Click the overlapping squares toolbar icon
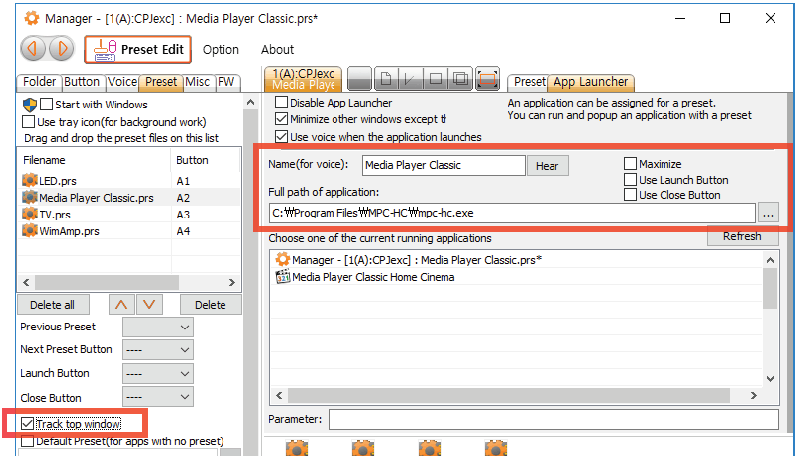This screenshot has height=458, width=799. click(461, 79)
